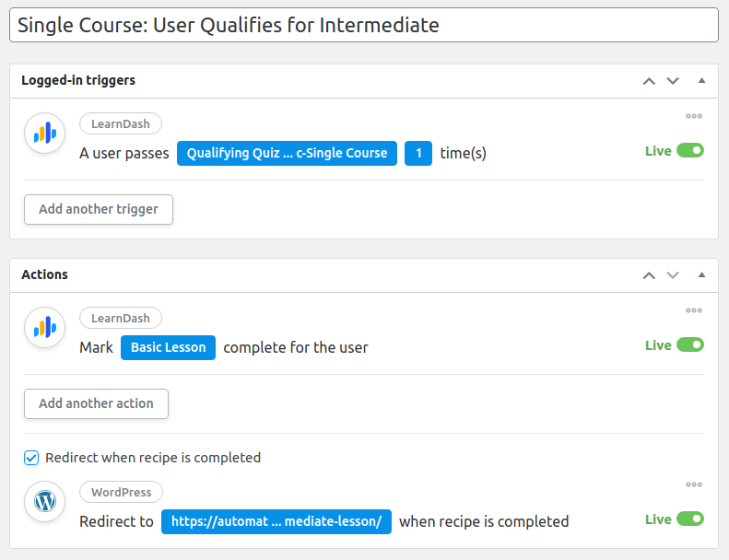Click the WordPress logo icon in the redirect row
The width and height of the screenshot is (729, 560).
[44, 501]
